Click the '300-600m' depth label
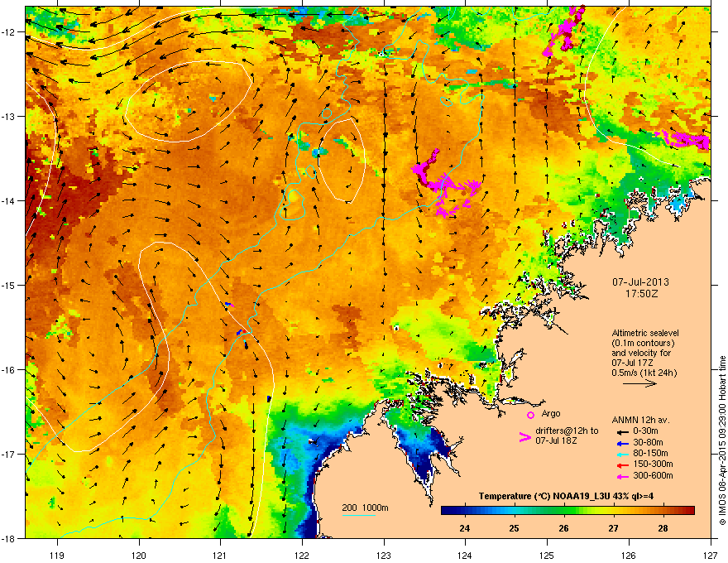This screenshot has height=563, width=728. coord(653,476)
